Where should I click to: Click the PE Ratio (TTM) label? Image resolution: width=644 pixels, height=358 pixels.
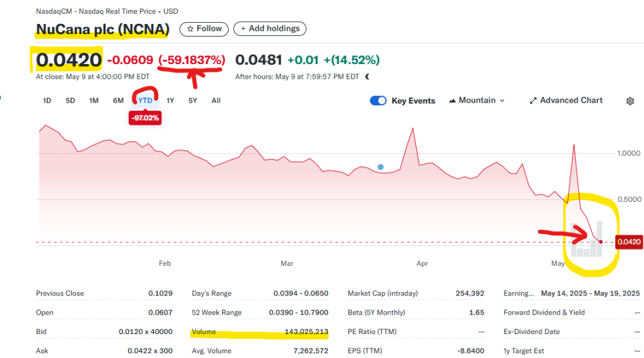[372, 331]
